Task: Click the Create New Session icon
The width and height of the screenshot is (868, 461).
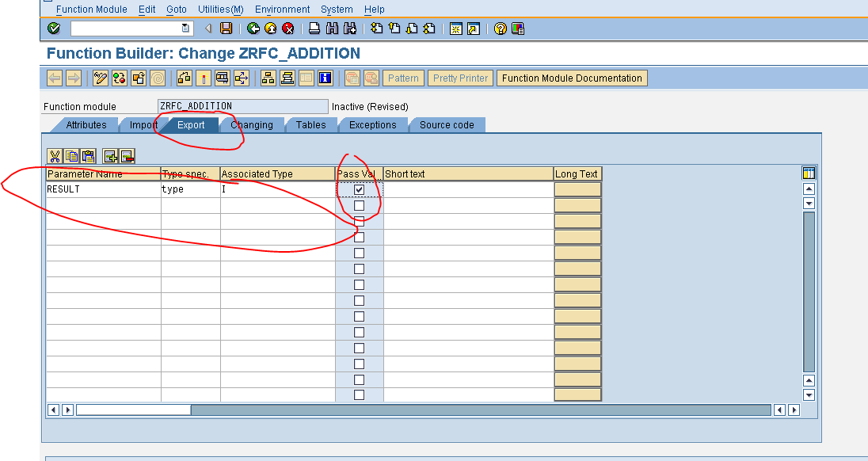Action: [455, 29]
